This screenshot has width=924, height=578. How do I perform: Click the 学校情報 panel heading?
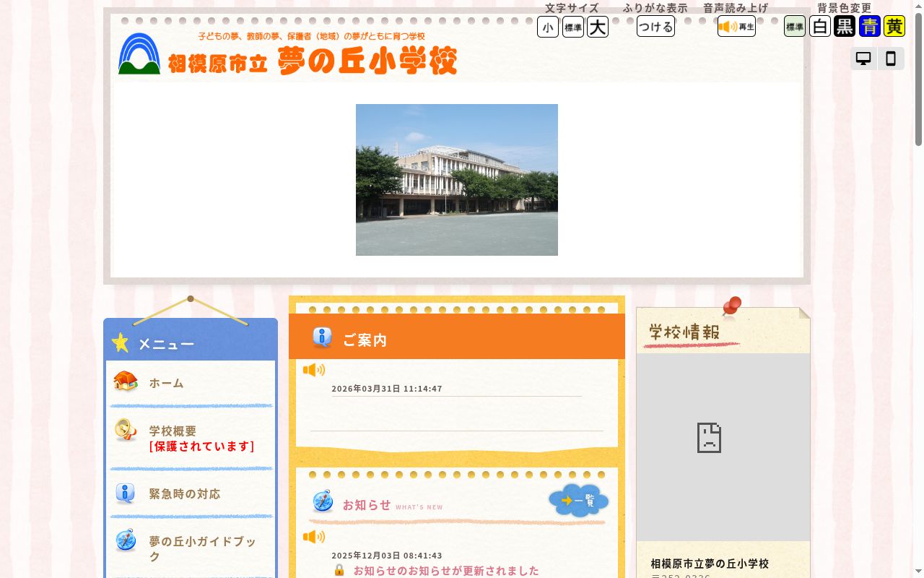(684, 332)
